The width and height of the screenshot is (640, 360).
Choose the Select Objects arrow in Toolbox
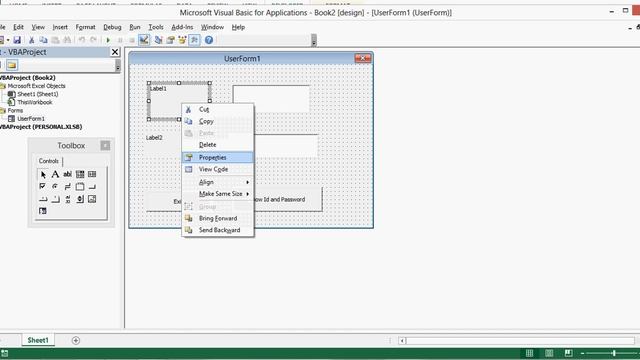(x=43, y=174)
